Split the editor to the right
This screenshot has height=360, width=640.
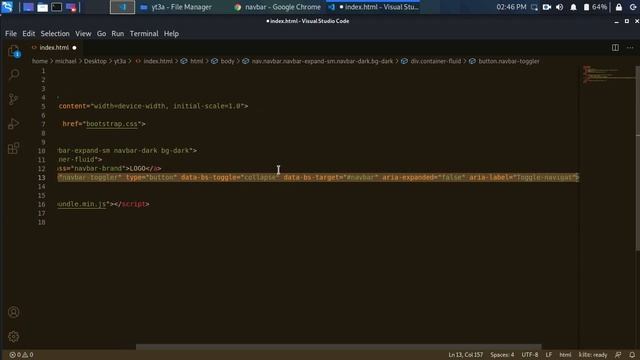615,48
